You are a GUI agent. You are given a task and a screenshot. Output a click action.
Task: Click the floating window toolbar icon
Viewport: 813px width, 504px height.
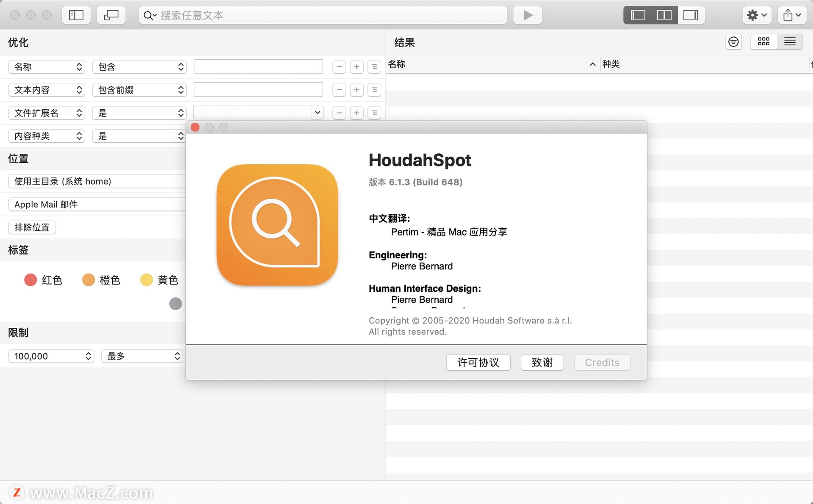tap(111, 15)
